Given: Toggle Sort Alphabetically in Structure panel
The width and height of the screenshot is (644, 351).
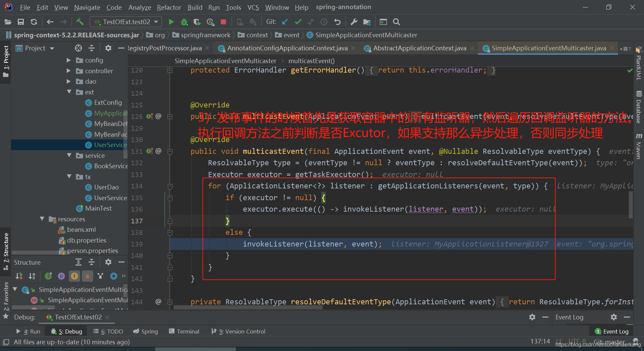Looking at the screenshot, I should (x=32, y=276).
